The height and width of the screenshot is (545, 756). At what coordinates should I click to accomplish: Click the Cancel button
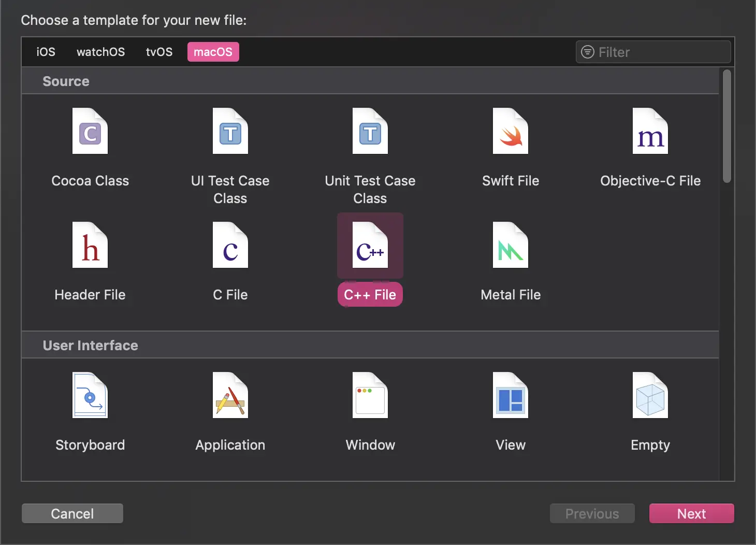72,513
